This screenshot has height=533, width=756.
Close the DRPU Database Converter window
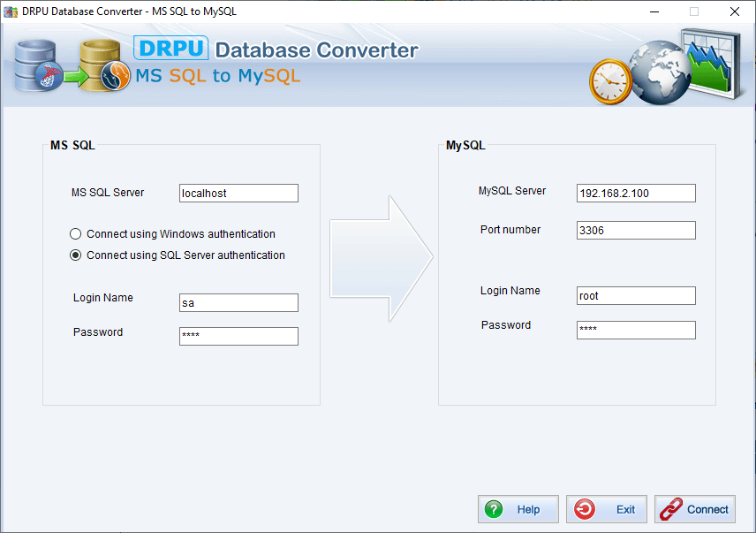coord(734,11)
